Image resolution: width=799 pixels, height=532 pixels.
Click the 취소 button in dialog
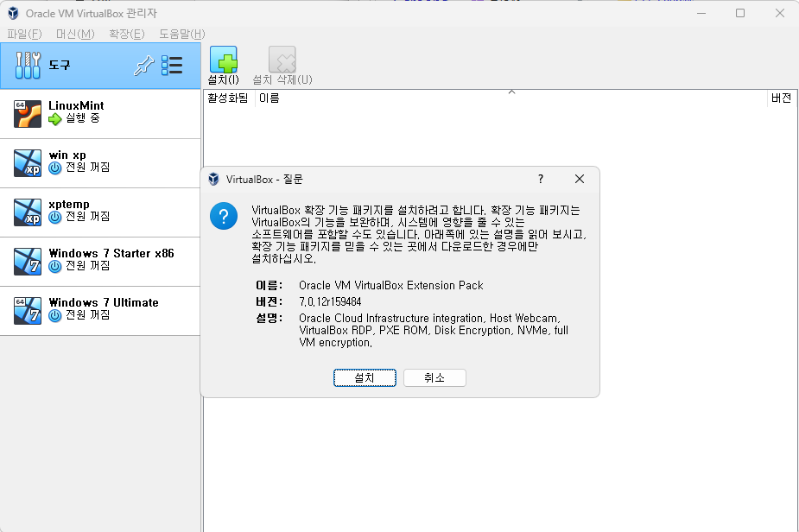[x=434, y=378]
